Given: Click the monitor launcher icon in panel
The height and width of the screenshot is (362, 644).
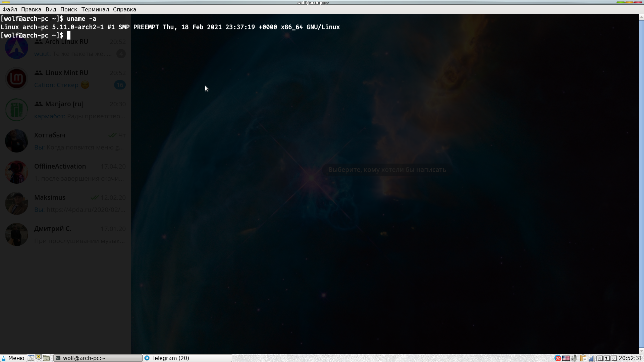Looking at the screenshot, I should (39, 358).
